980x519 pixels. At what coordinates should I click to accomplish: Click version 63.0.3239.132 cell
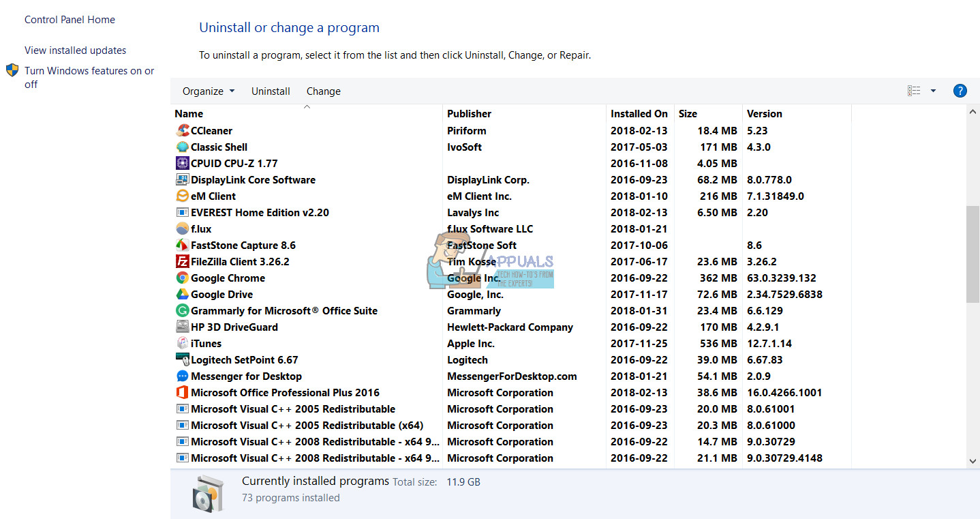[782, 278]
